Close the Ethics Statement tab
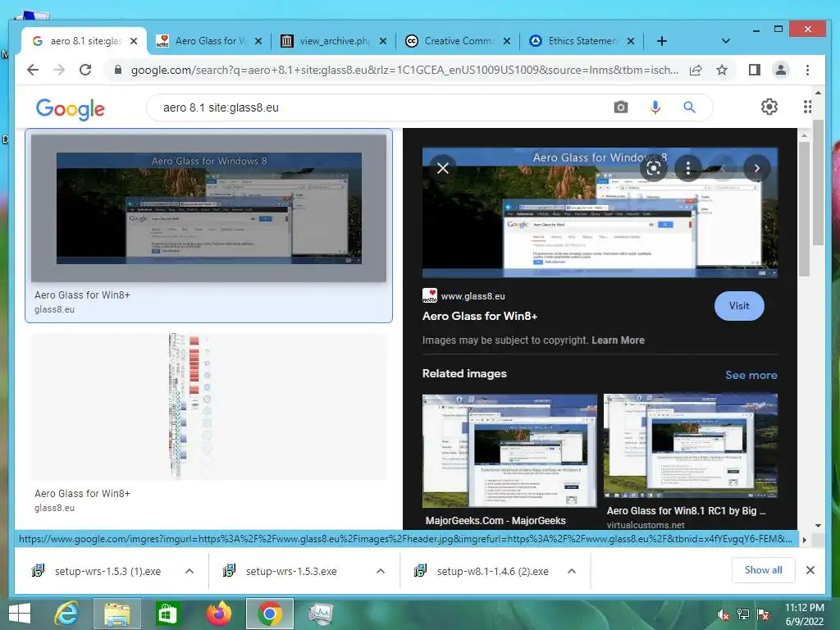The height and width of the screenshot is (630, 840). click(x=631, y=41)
